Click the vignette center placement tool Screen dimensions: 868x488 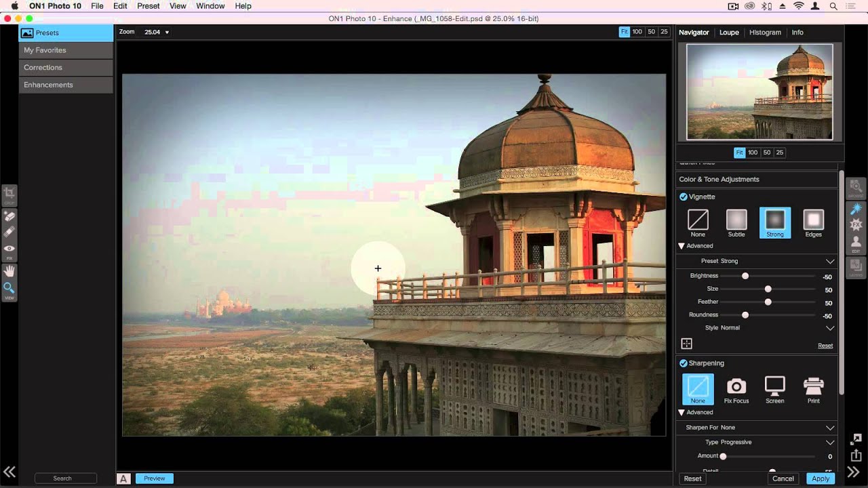(686, 344)
